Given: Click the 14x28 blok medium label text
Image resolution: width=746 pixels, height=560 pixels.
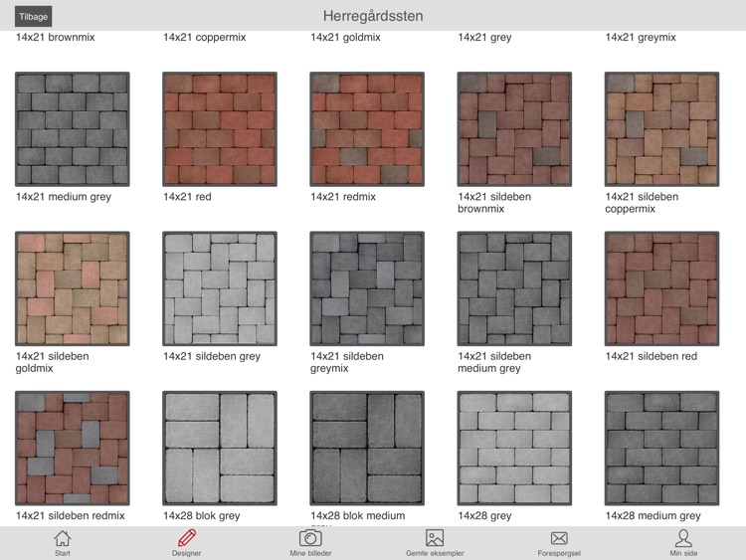Looking at the screenshot, I should [358, 516].
